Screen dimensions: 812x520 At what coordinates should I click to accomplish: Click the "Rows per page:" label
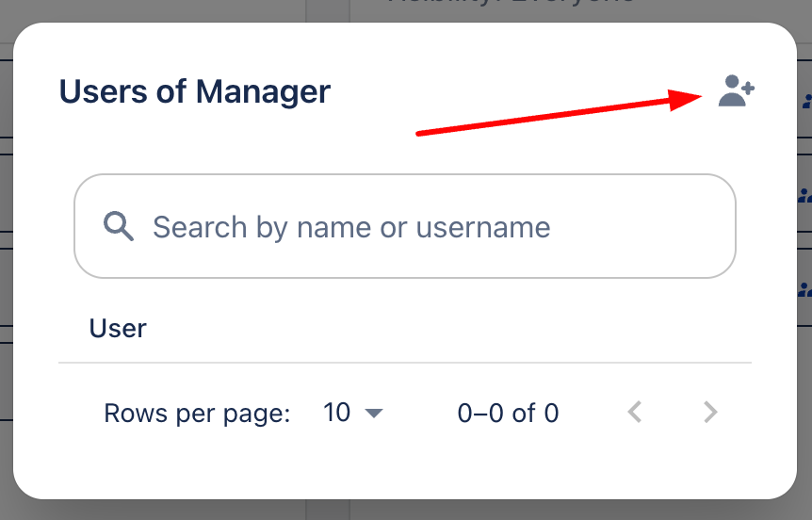point(197,413)
